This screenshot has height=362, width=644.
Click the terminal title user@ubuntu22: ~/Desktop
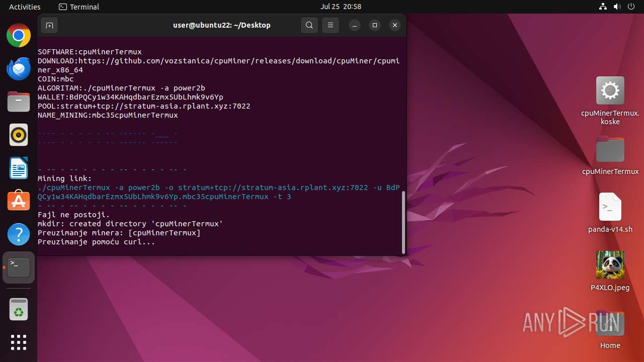222,25
